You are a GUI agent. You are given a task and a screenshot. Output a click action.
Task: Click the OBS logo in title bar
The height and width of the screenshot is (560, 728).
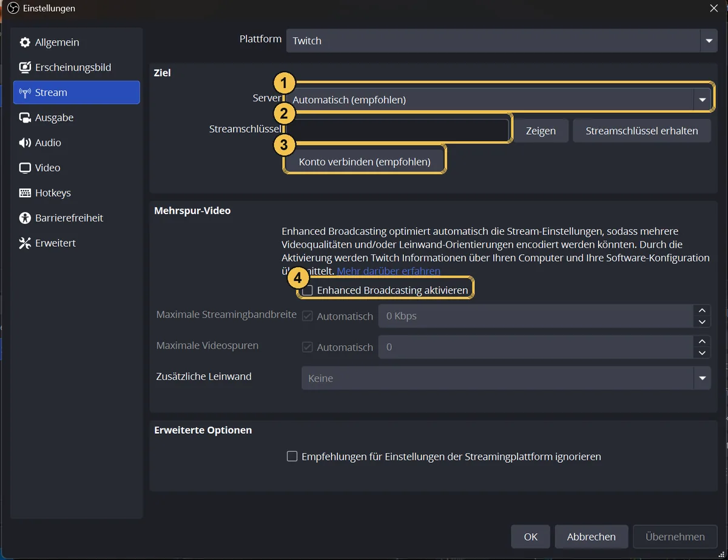pyautogui.click(x=13, y=8)
